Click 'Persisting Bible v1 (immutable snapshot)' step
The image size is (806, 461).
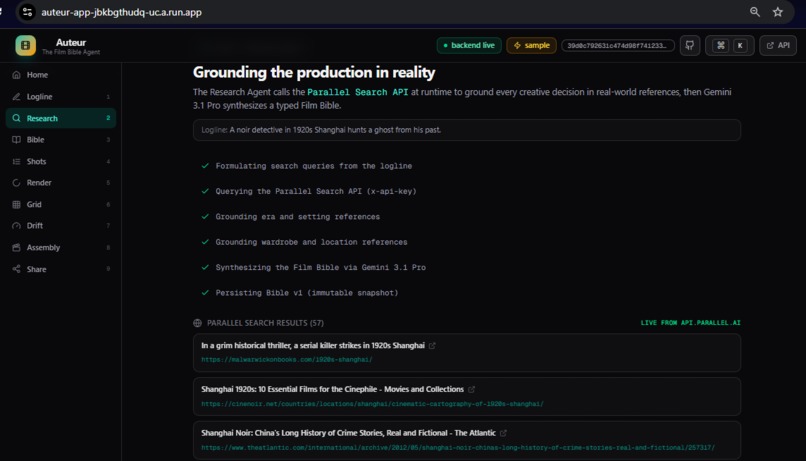(307, 293)
